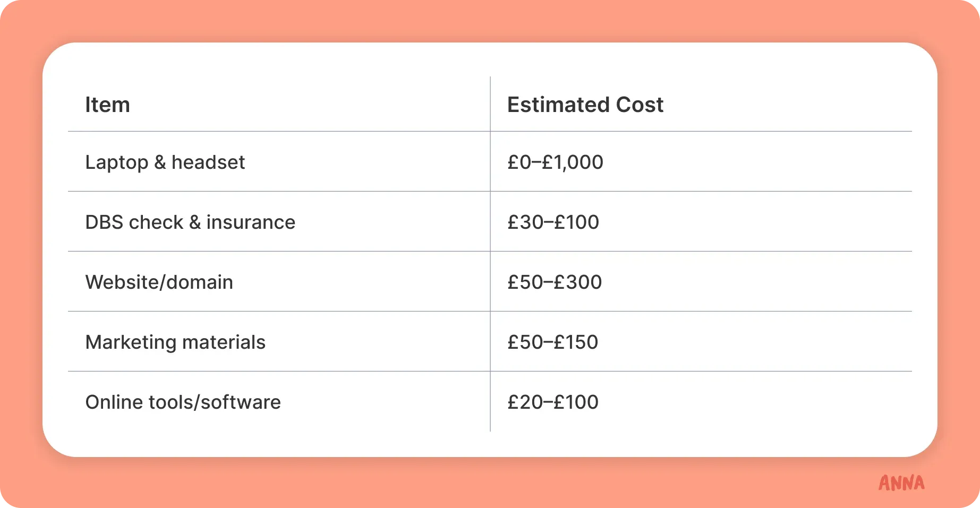Screen dimensions: 980x508
Task: Click the word insurance in second row
Action: pos(251,222)
